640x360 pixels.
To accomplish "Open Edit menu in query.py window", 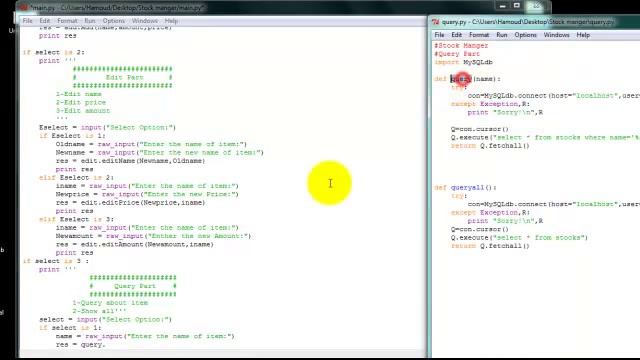I will click(x=456, y=35).
